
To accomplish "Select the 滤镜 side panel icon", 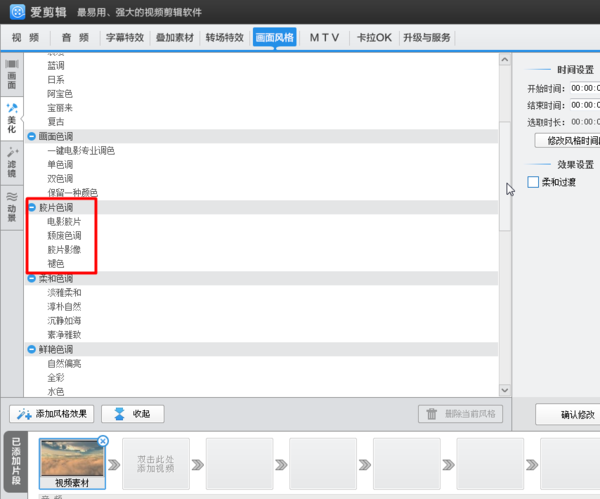I will coord(12,163).
